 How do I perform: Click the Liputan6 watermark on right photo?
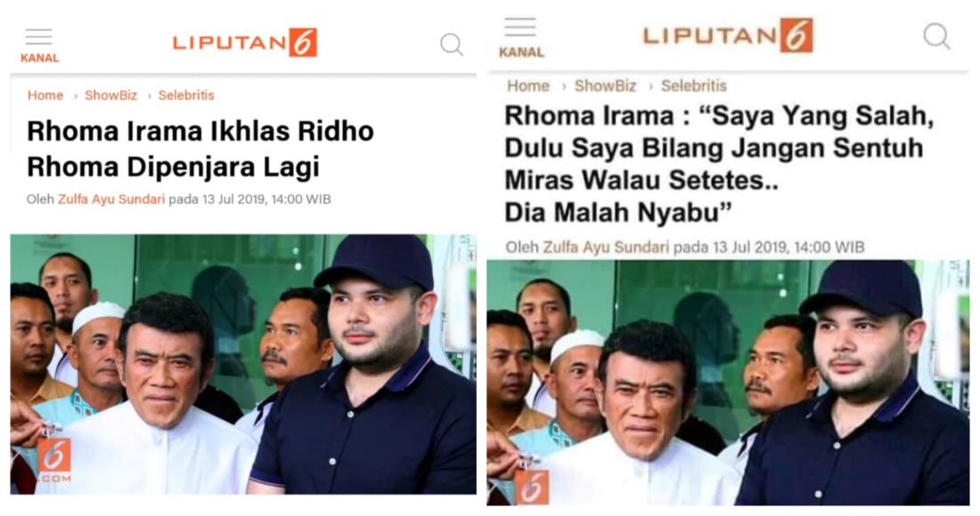(x=532, y=487)
